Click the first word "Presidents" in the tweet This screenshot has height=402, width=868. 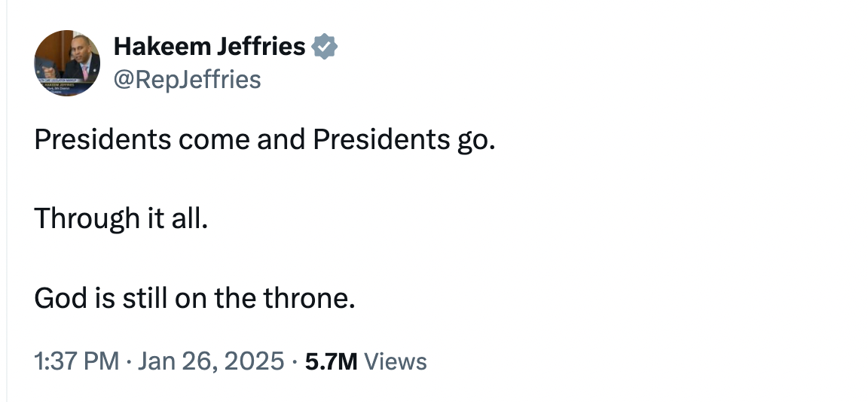[102, 139]
